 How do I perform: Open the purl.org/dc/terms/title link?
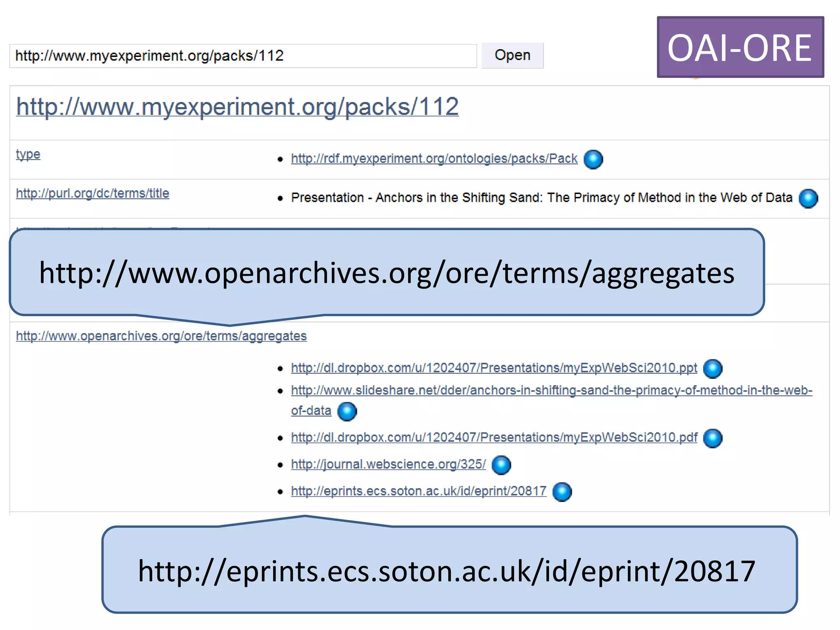point(93,193)
